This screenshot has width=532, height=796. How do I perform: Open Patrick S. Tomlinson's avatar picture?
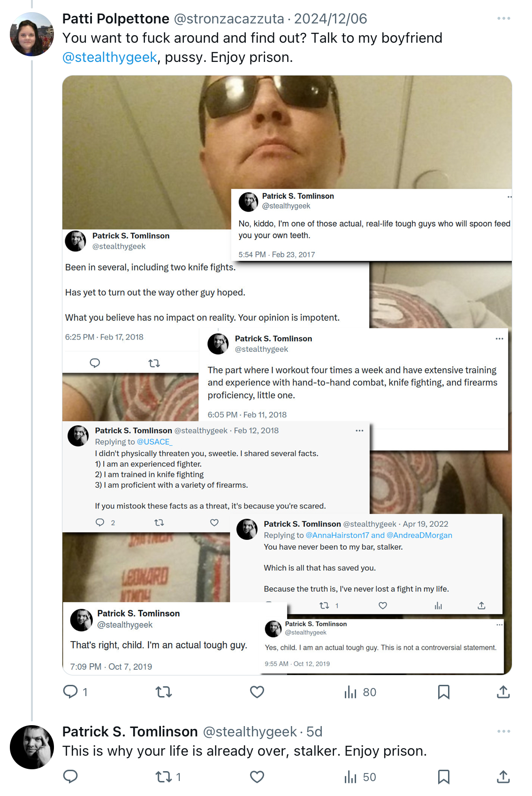point(32,747)
